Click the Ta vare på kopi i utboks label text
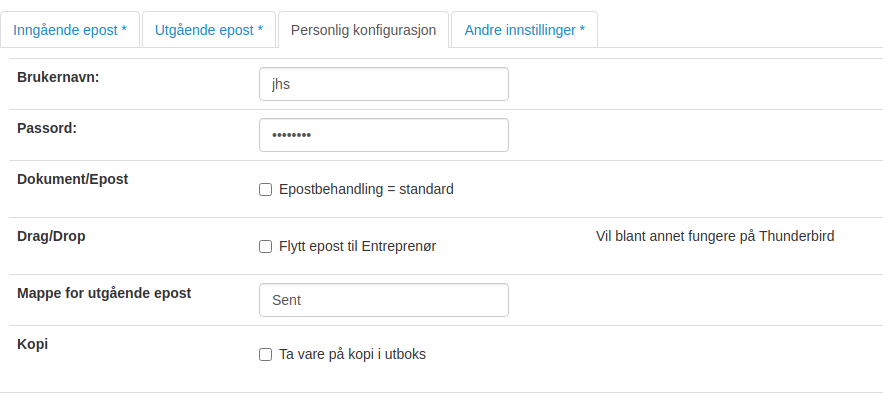883x396 pixels. pyautogui.click(x=353, y=354)
